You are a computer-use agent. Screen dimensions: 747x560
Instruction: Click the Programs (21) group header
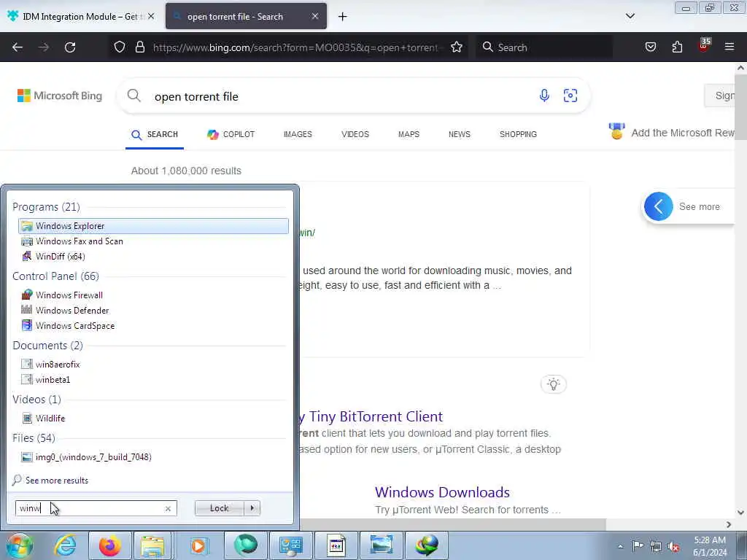(x=46, y=206)
